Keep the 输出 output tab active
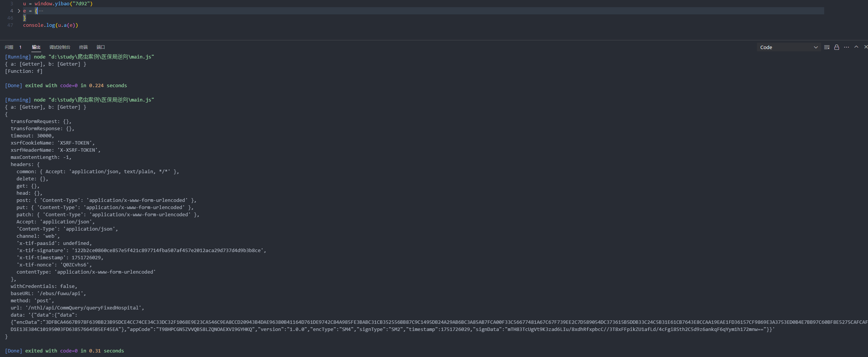Viewport: 868px width, 357px height. pos(36,47)
